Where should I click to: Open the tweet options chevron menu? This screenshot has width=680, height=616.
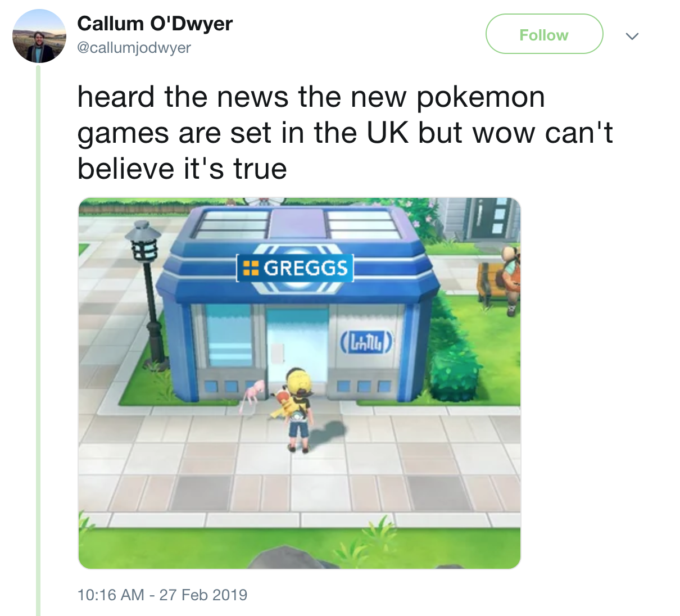point(632,36)
